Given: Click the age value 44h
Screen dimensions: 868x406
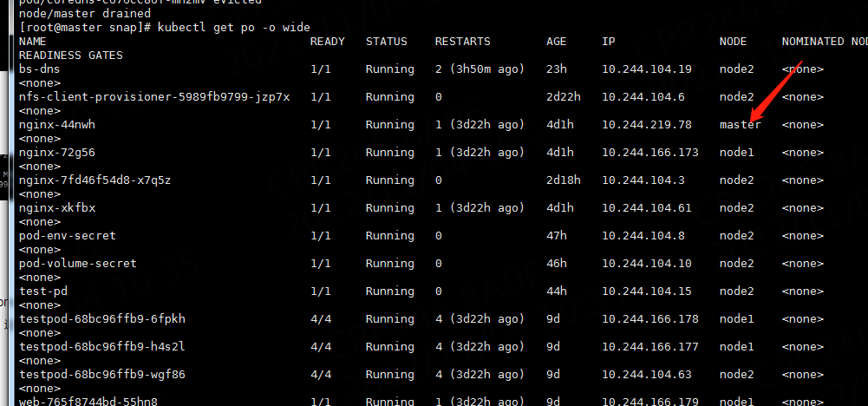Looking at the screenshot, I should pyautogui.click(x=557, y=291).
